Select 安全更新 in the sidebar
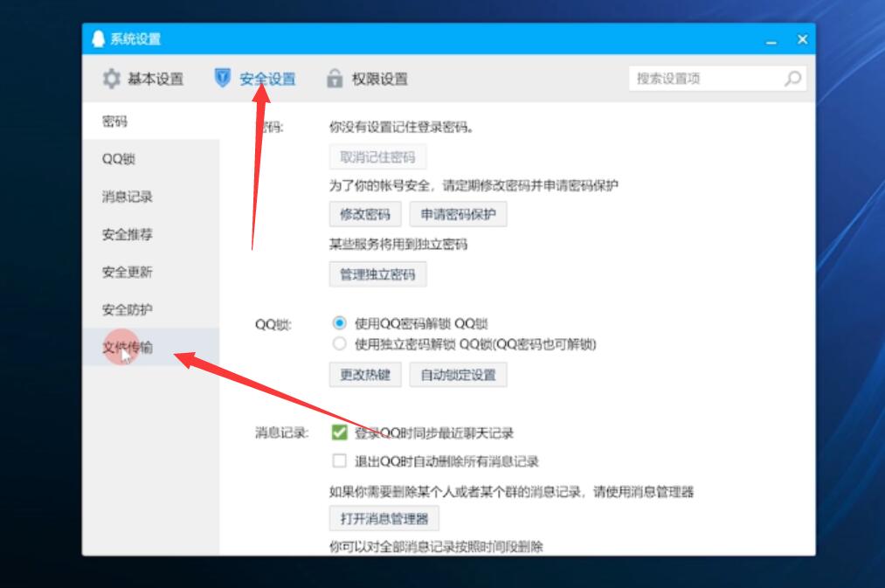The width and height of the screenshot is (885, 588). click(x=150, y=272)
